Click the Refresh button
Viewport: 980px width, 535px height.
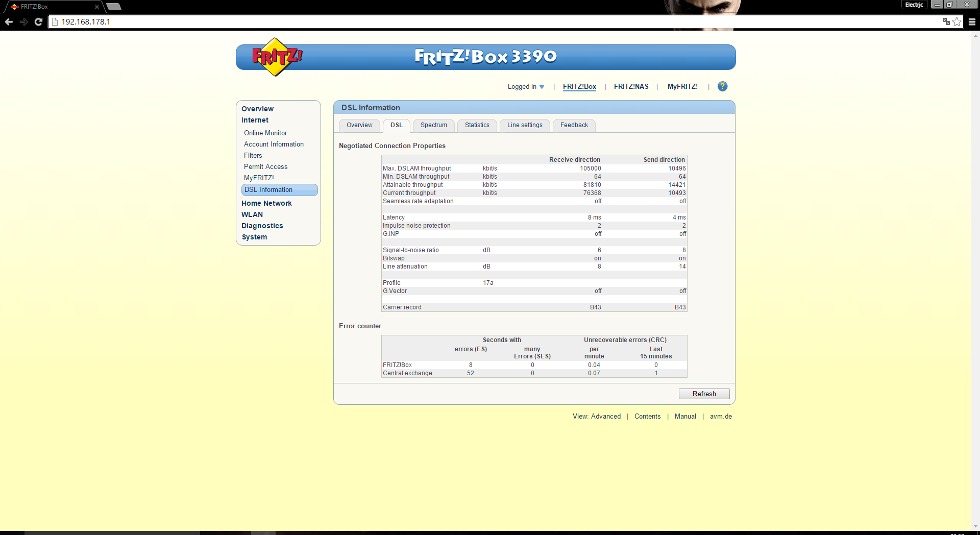pyautogui.click(x=704, y=394)
